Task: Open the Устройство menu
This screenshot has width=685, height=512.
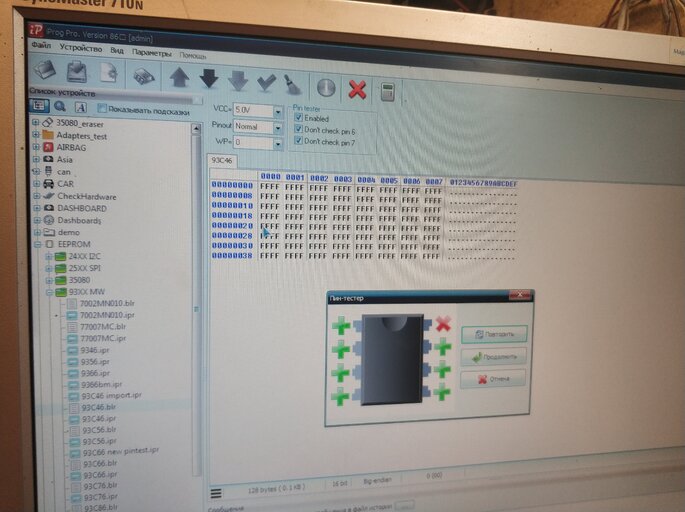Action: click(x=81, y=48)
